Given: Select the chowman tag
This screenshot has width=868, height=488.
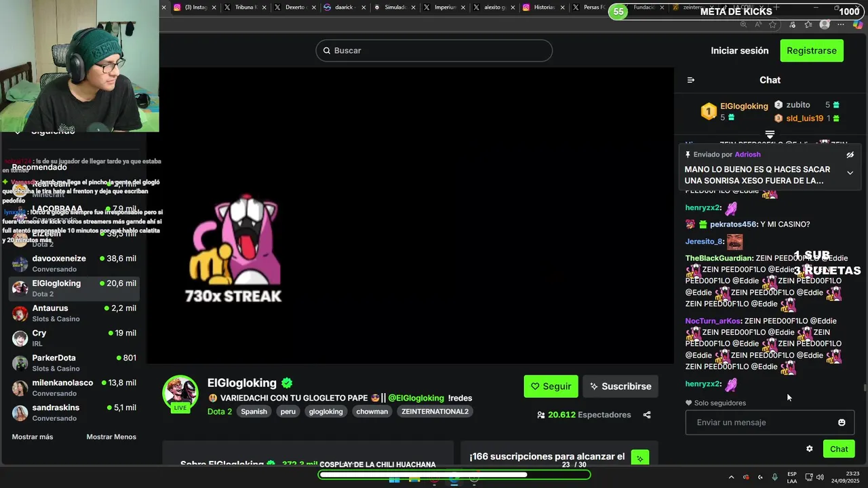Looking at the screenshot, I should [x=372, y=411].
